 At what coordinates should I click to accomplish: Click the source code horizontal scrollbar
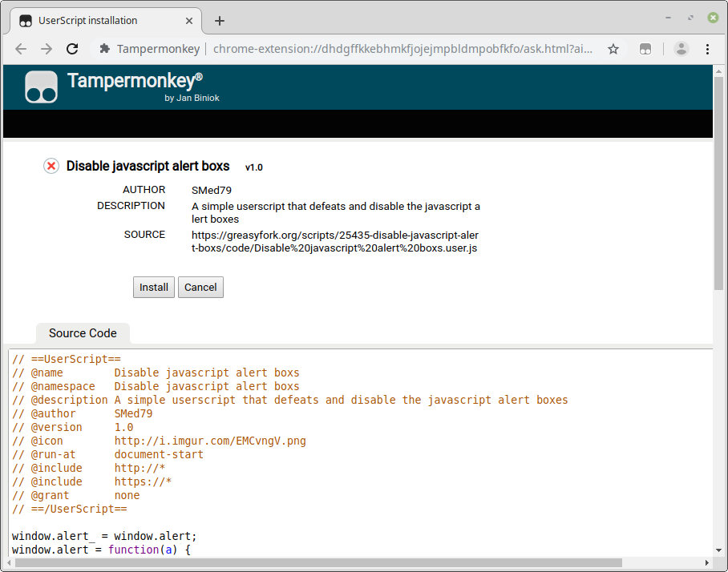[321, 563]
